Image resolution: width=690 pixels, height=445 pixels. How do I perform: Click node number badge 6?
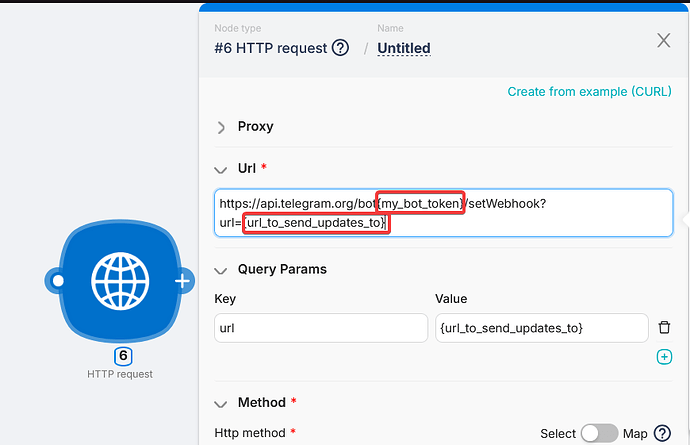(x=123, y=356)
